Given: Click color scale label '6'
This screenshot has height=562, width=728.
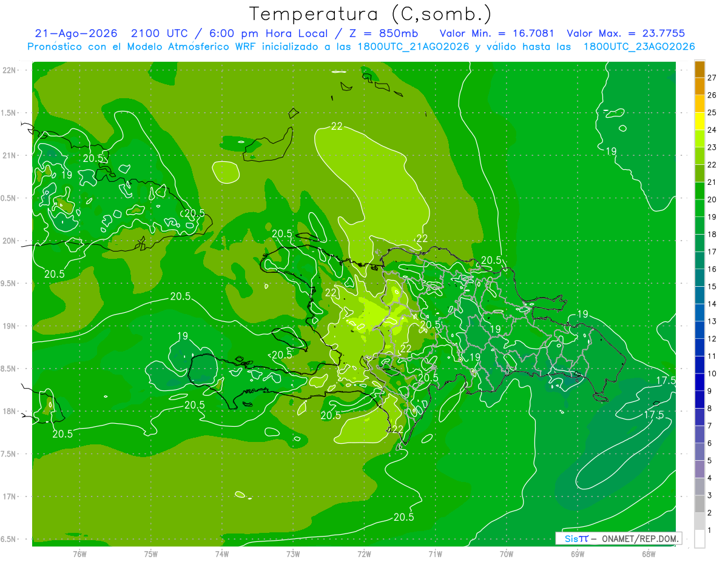Looking at the screenshot, I should [710, 443].
